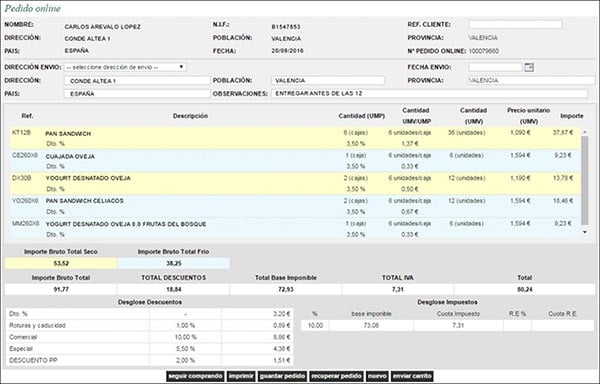Edit the shipping País field 'ESPAÑA'

pyautogui.click(x=137, y=94)
